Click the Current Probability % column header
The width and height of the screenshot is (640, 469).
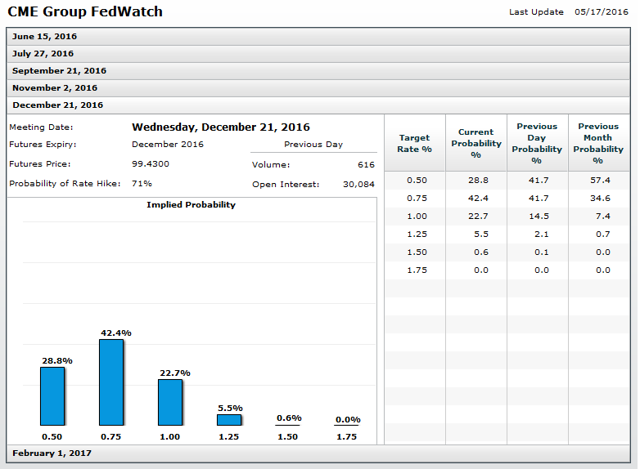click(476, 143)
